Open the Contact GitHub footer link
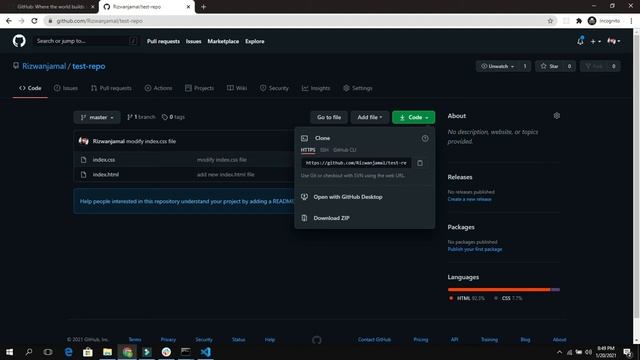Viewport: 640px width, 360px height. click(x=374, y=340)
